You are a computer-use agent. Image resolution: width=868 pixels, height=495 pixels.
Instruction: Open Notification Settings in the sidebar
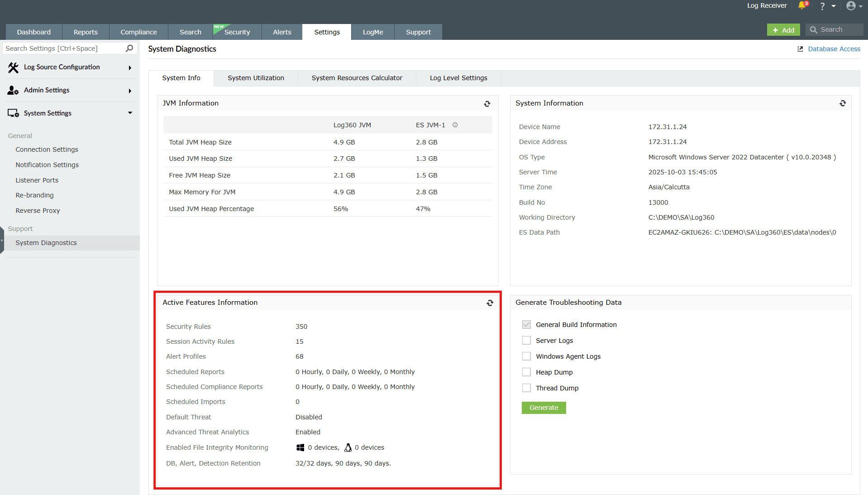(47, 165)
